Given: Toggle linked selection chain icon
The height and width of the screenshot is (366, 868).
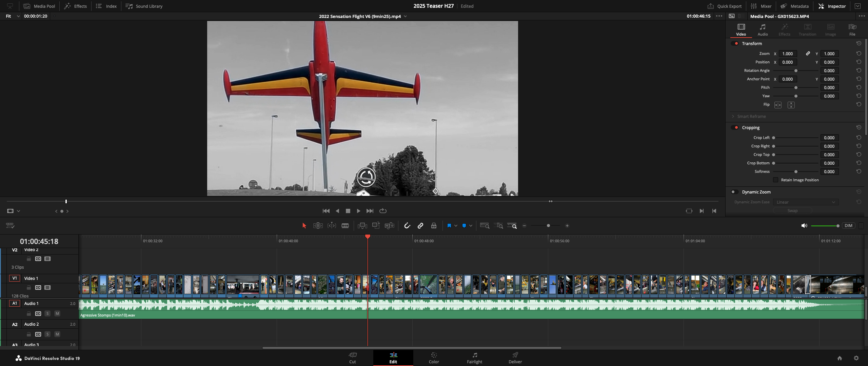Looking at the screenshot, I should 420,226.
